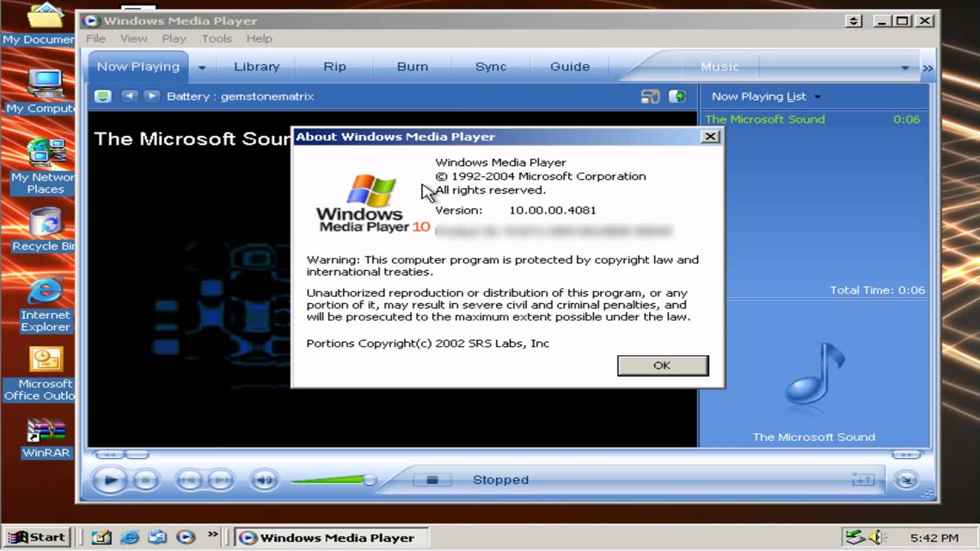This screenshot has width=980, height=551.
Task: Switch to the Guide tab
Action: pyautogui.click(x=570, y=67)
